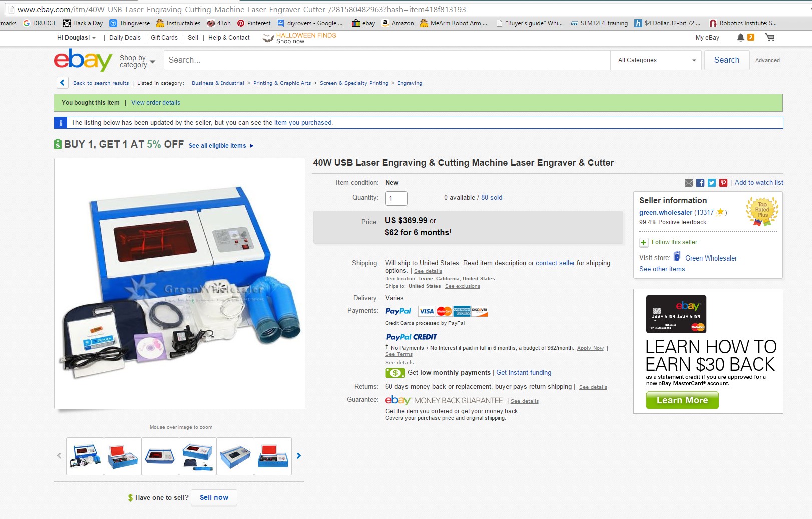Share item on Facebook icon
The image size is (812, 519).
[x=700, y=183]
